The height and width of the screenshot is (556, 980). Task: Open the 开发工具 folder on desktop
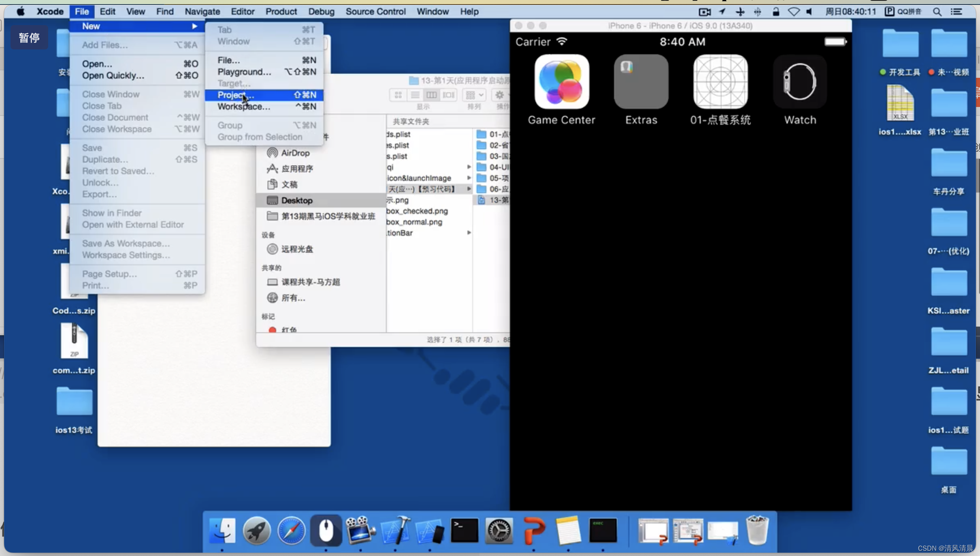pos(900,43)
